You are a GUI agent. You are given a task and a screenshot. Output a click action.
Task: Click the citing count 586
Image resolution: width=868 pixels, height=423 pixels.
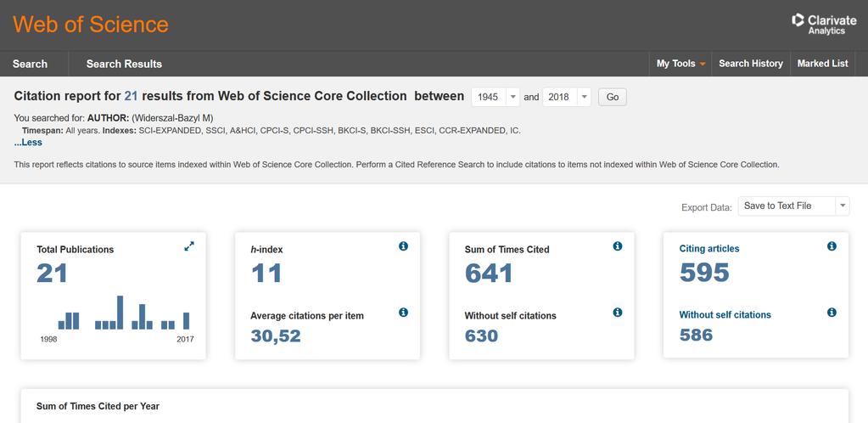pyautogui.click(x=696, y=335)
